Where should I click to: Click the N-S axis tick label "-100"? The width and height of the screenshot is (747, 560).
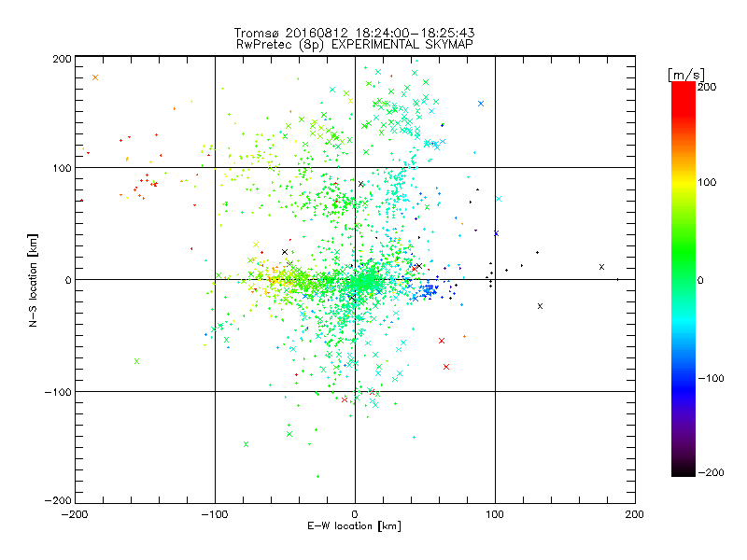click(x=58, y=392)
